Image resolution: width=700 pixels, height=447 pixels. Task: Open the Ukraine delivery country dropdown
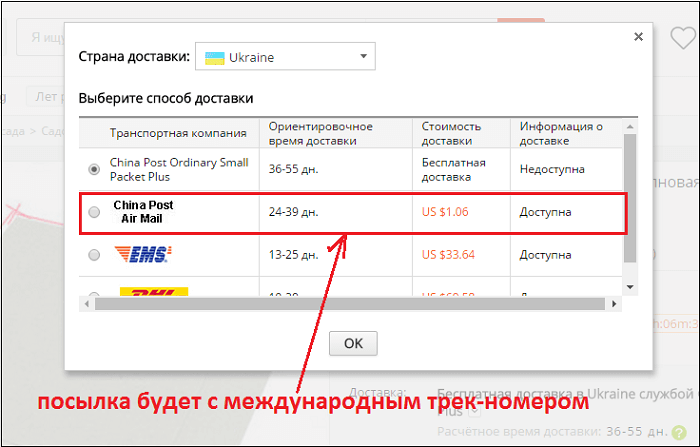[285, 56]
